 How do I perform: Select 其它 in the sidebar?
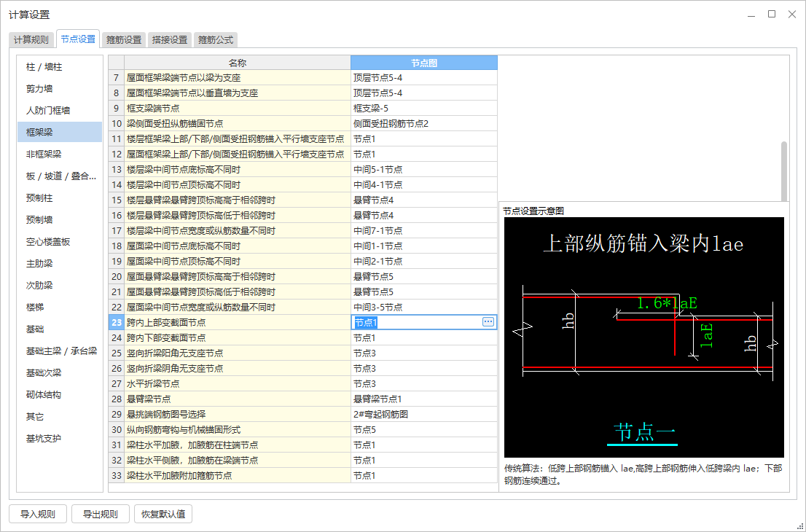pos(60,416)
